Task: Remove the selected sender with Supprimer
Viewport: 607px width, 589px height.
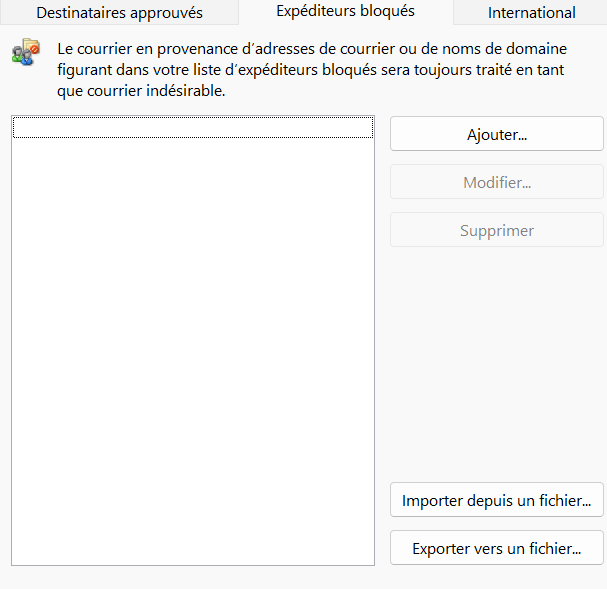Action: (x=496, y=230)
